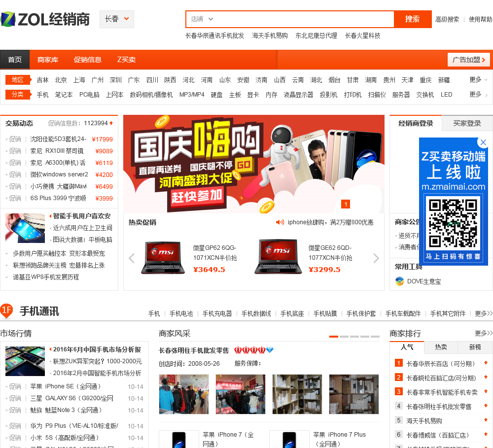Open 6S Plus 3999 宁波顺 promotion

click(58, 198)
